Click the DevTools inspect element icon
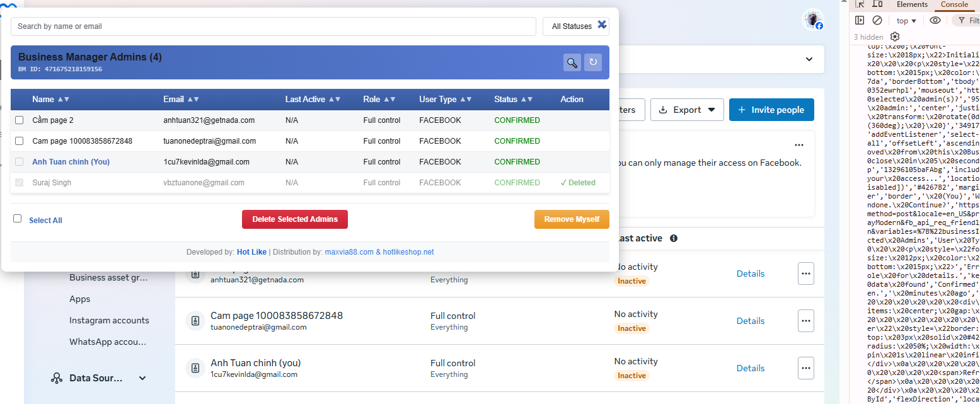Image resolution: width=980 pixels, height=404 pixels. pyautogui.click(x=860, y=4)
